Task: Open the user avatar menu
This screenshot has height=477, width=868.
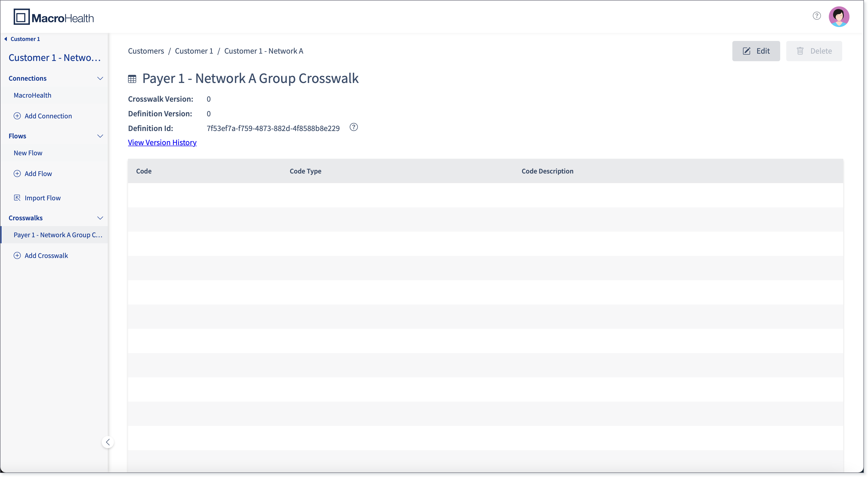Action: click(x=839, y=16)
